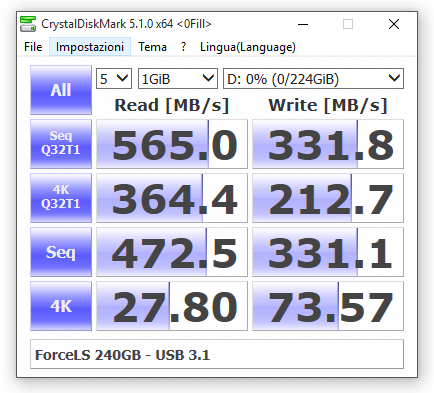Click the 4K Q32T1 write result 212.7

coord(328,198)
